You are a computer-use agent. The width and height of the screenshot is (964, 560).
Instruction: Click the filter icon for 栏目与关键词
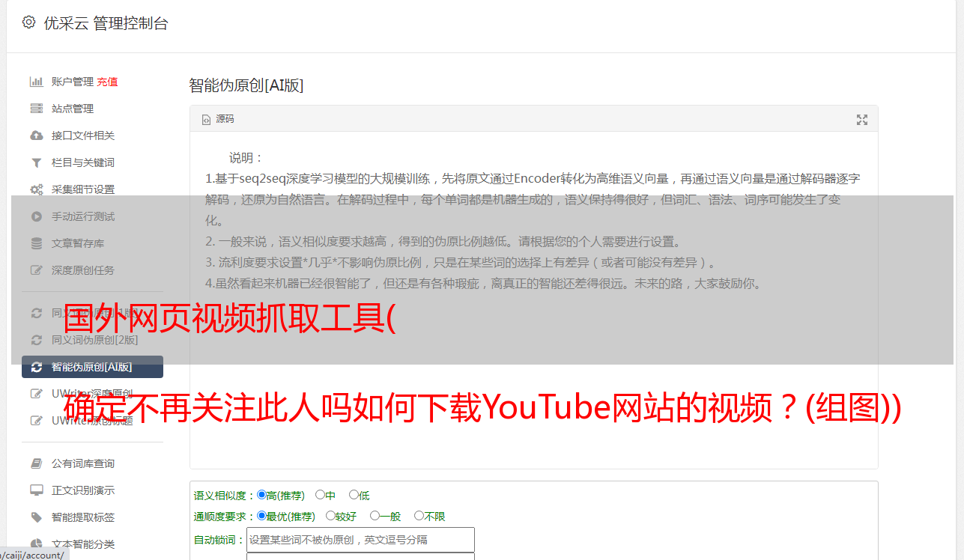point(36,162)
